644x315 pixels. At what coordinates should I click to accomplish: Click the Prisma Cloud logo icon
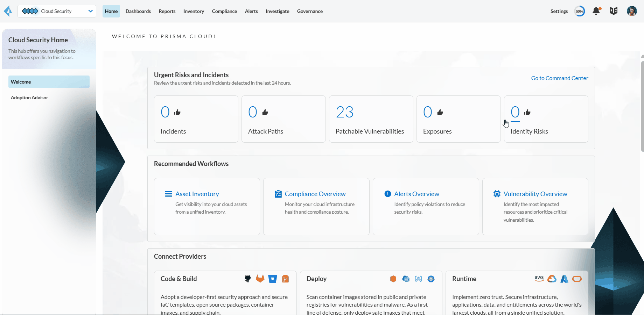click(8, 11)
